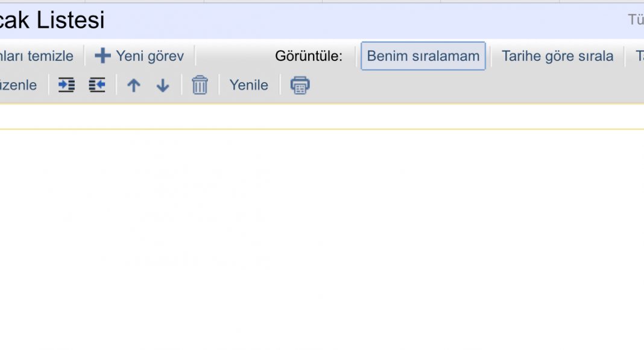Click the plus icon beside Yeni görev
Viewport: 644px width, 350px height.
(x=103, y=56)
